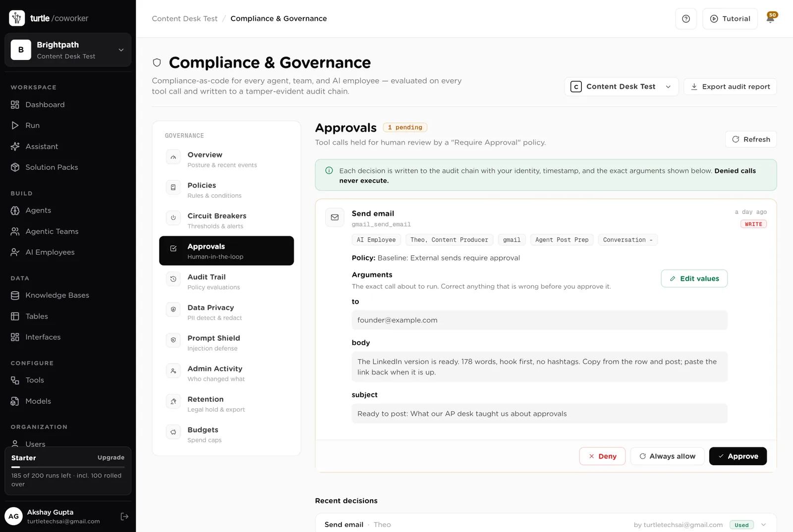Click the info icon in the audit notice
Viewport: 793px width, 532px height.
pos(329,170)
